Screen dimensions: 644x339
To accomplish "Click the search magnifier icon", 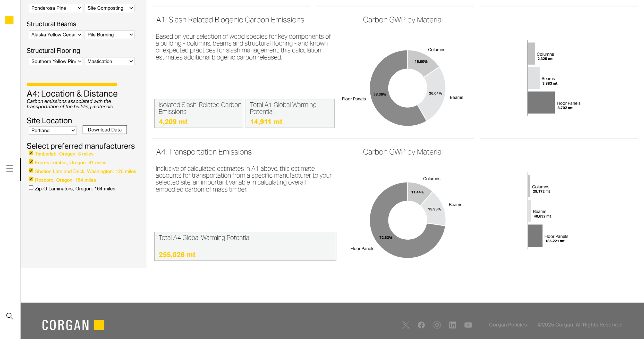I will tap(10, 316).
